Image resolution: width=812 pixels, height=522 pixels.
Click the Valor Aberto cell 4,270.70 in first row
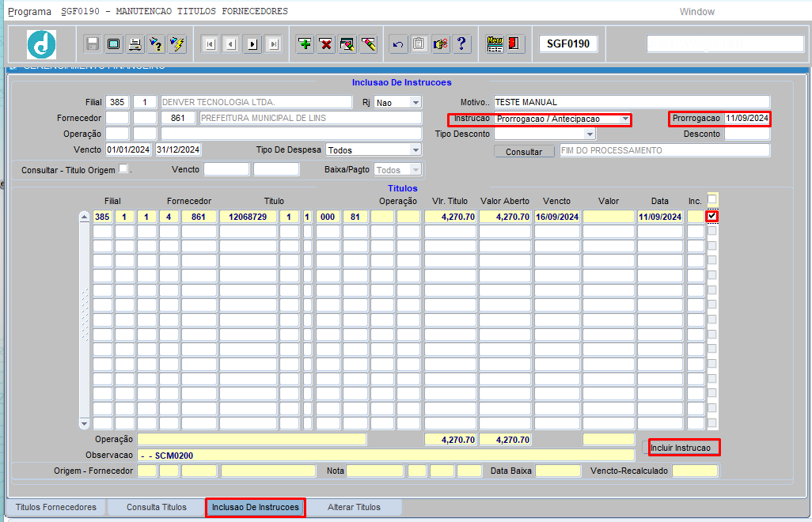point(504,217)
